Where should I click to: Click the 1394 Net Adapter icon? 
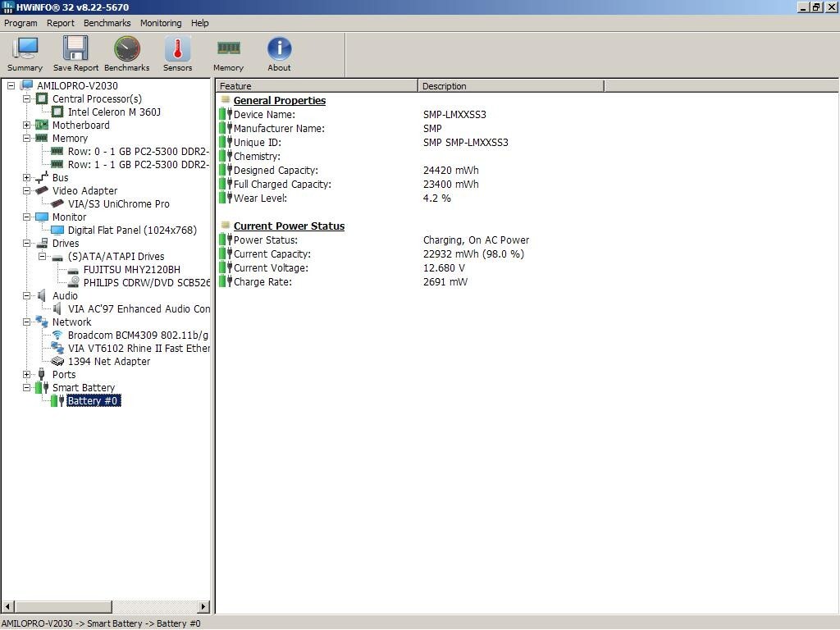coord(57,361)
